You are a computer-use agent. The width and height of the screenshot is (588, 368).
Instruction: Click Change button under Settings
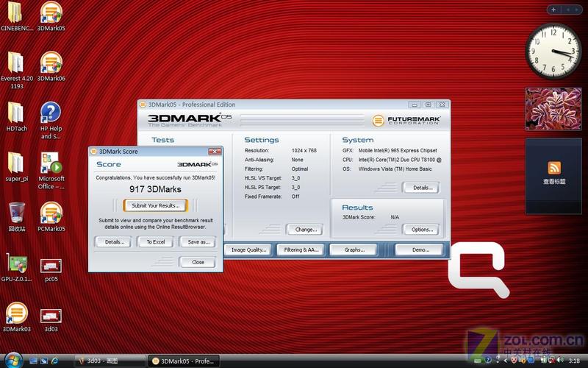(305, 230)
